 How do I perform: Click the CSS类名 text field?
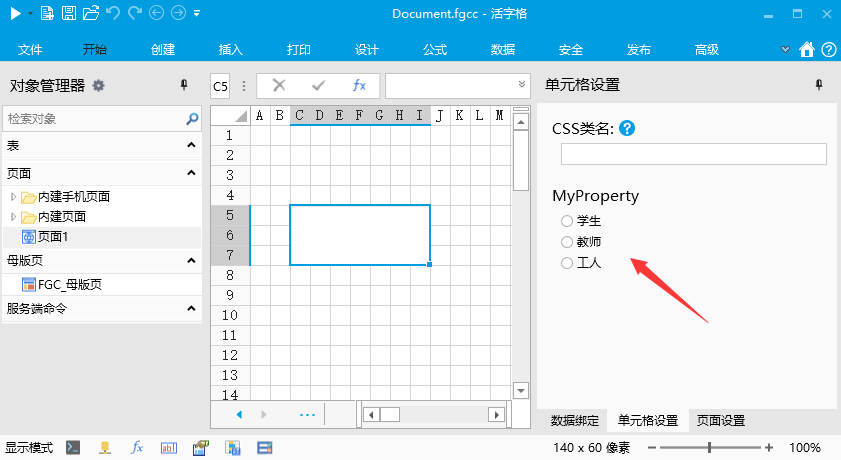[x=694, y=154]
